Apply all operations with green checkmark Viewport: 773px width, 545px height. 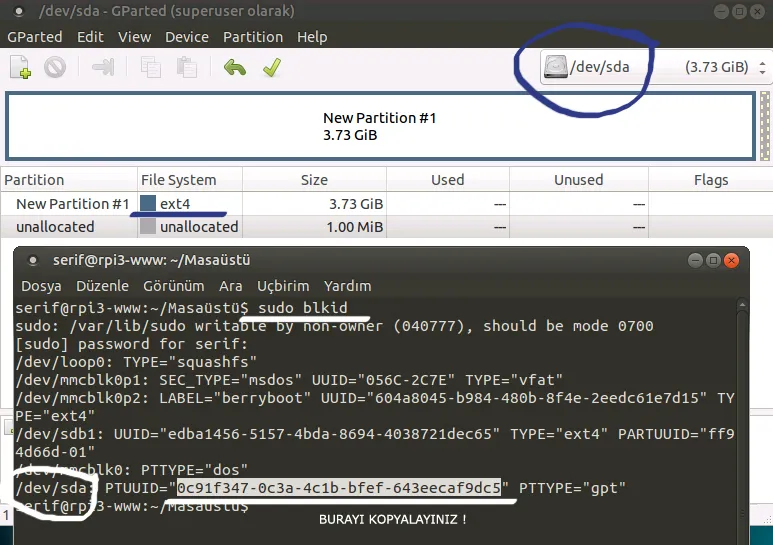(x=270, y=68)
